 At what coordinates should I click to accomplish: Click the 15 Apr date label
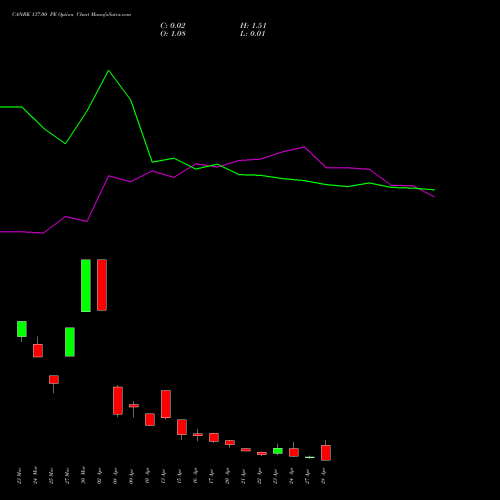179,476
